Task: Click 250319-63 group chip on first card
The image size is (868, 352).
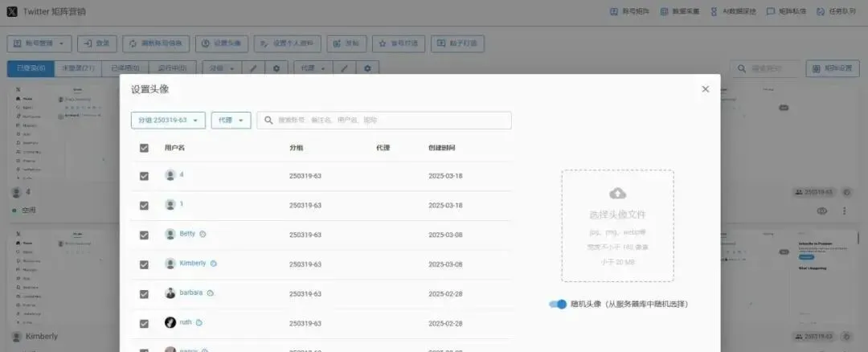Action: click(x=813, y=192)
